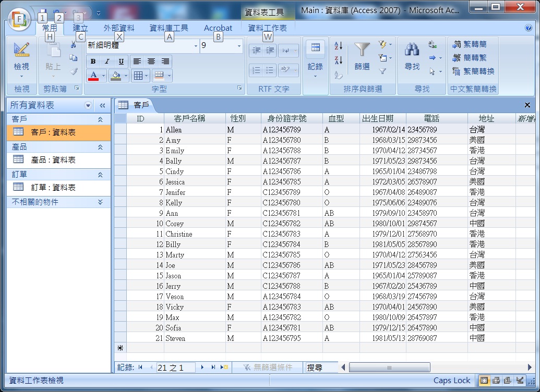Viewport: 540px width, 392px height.
Task: Apply the red font color swatch
Action: tap(93, 76)
